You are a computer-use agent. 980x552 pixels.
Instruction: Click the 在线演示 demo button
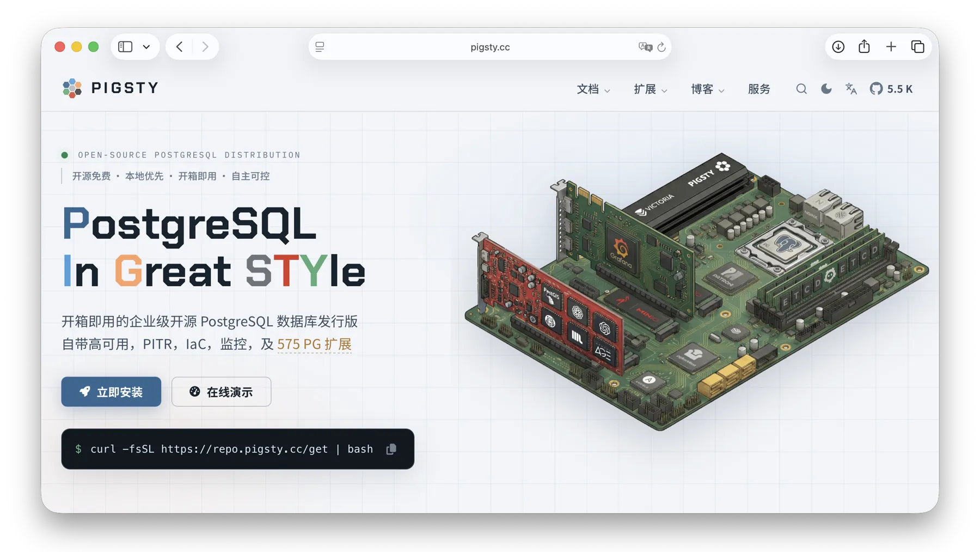click(x=221, y=392)
